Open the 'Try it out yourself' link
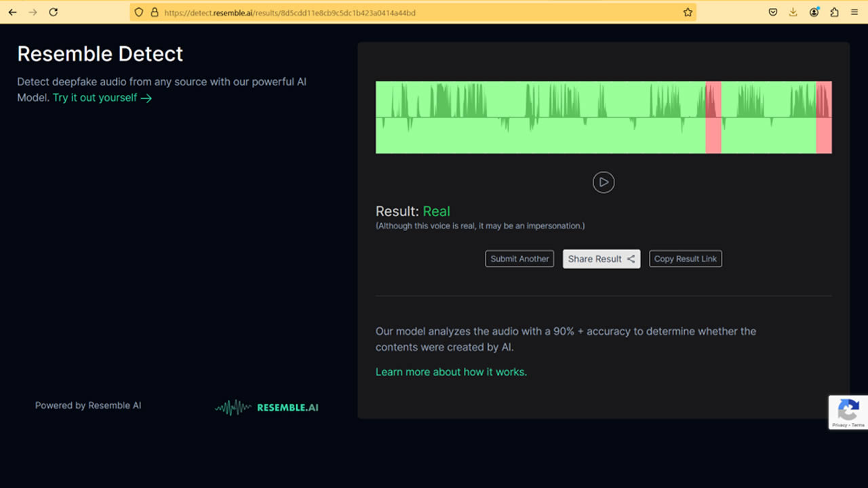The width and height of the screenshot is (868, 488). pyautogui.click(x=102, y=98)
